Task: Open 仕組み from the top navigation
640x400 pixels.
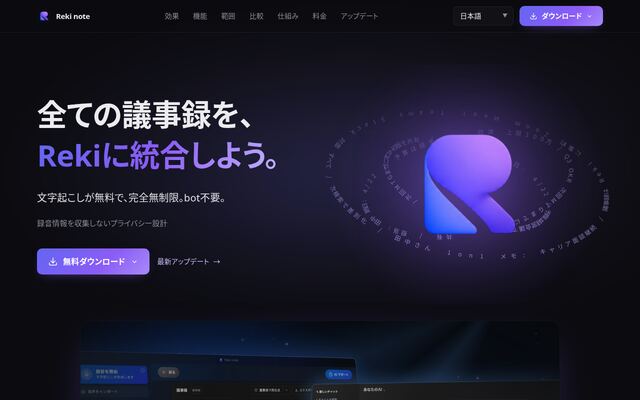Action: coord(288,16)
